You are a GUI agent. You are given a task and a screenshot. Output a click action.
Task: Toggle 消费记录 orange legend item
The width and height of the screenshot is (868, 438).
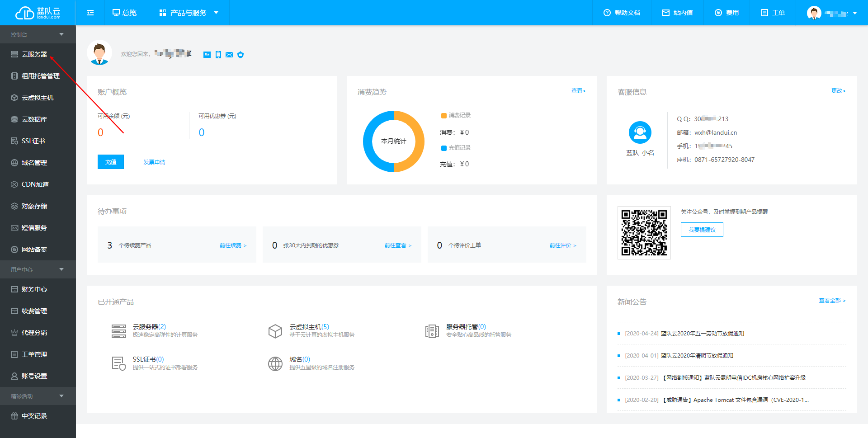[x=456, y=115]
